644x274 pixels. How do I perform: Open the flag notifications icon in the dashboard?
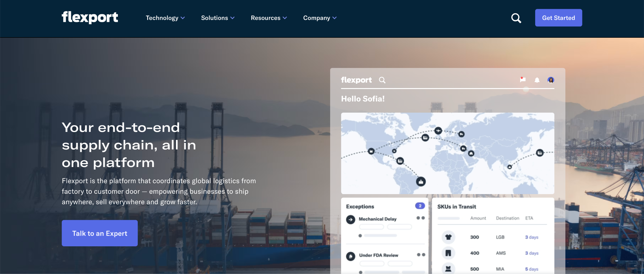(x=523, y=80)
